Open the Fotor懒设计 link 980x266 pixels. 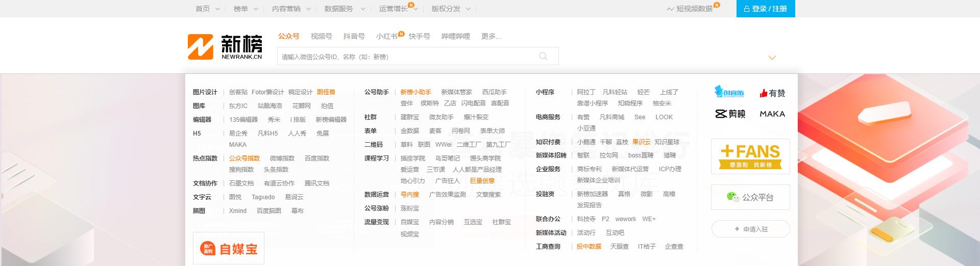[268, 92]
